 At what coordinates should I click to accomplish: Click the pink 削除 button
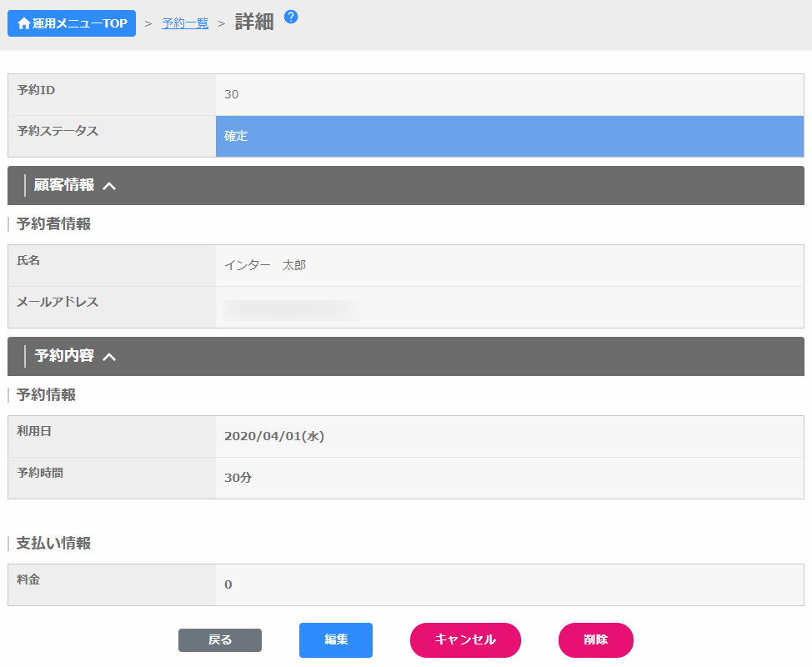(x=595, y=640)
